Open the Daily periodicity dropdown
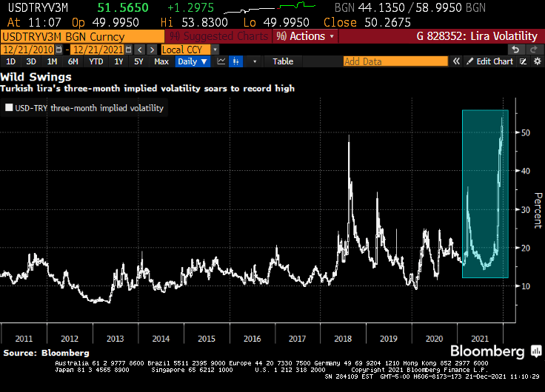Screen dimensions: 545x392 point(193,61)
